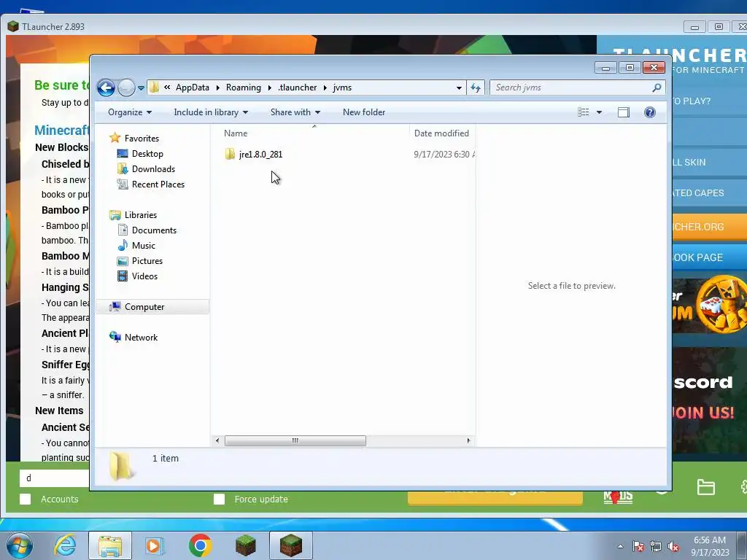Image resolution: width=747 pixels, height=560 pixels.
Task: Open the Share with menu
Action: (x=295, y=112)
